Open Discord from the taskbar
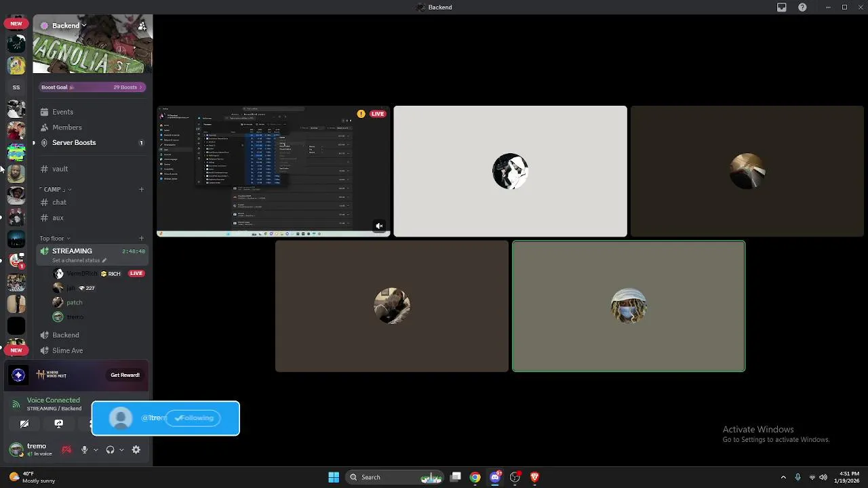Viewport: 868px width, 488px height. click(496, 477)
